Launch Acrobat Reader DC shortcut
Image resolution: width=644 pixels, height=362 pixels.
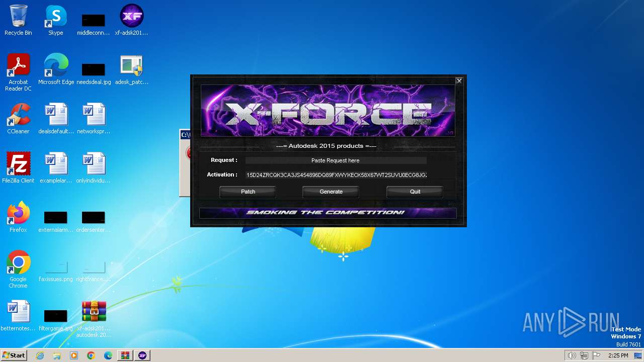coord(18,72)
